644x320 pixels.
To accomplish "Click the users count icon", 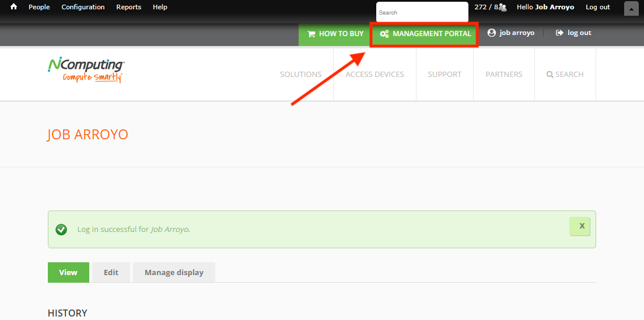I will coord(502,8).
